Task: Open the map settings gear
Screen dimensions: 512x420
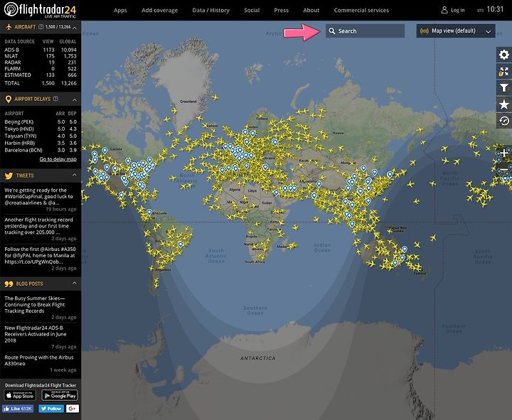Action: click(x=504, y=55)
